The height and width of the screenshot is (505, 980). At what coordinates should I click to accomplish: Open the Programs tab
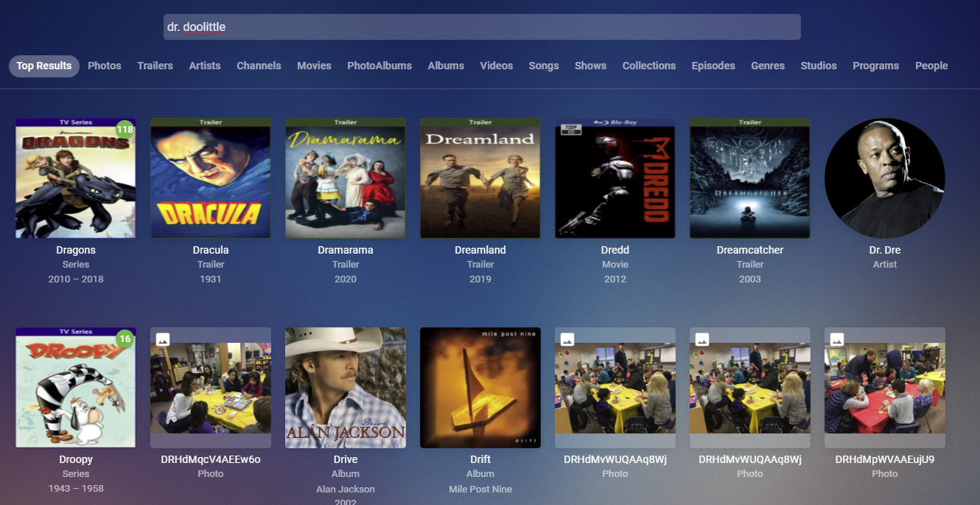coord(875,66)
